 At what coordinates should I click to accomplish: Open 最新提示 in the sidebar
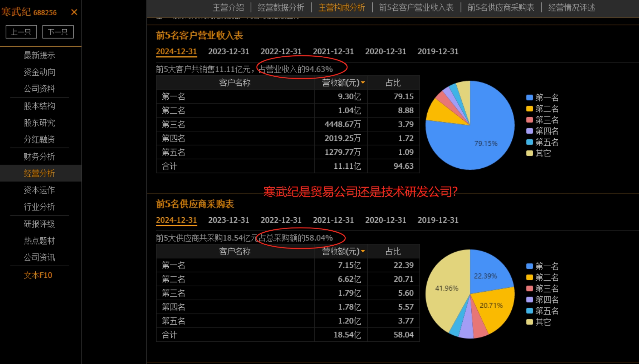coord(39,55)
